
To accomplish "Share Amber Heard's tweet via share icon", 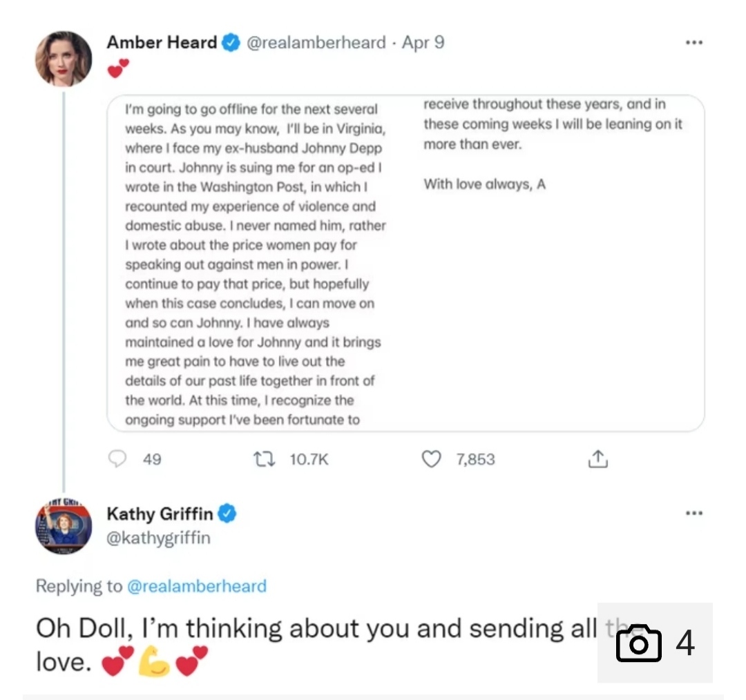I will point(597,459).
